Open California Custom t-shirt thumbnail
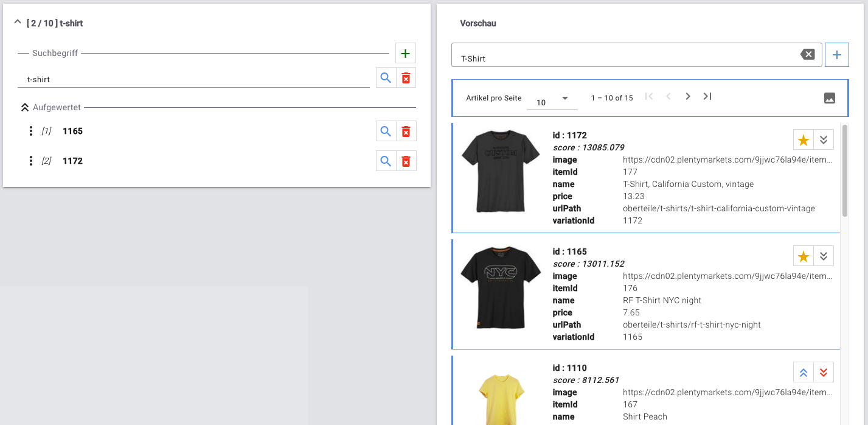The image size is (868, 425). pos(501,171)
